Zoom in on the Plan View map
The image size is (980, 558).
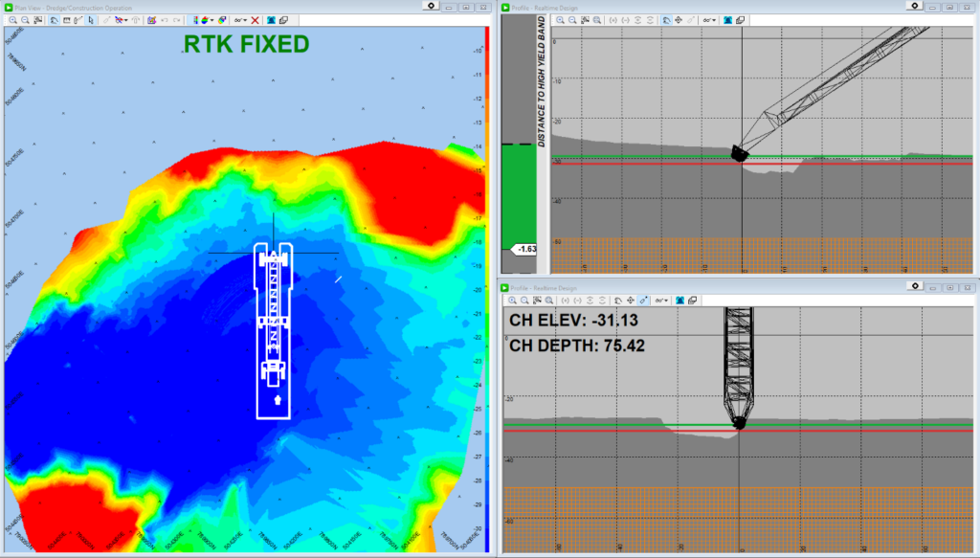click(13, 20)
